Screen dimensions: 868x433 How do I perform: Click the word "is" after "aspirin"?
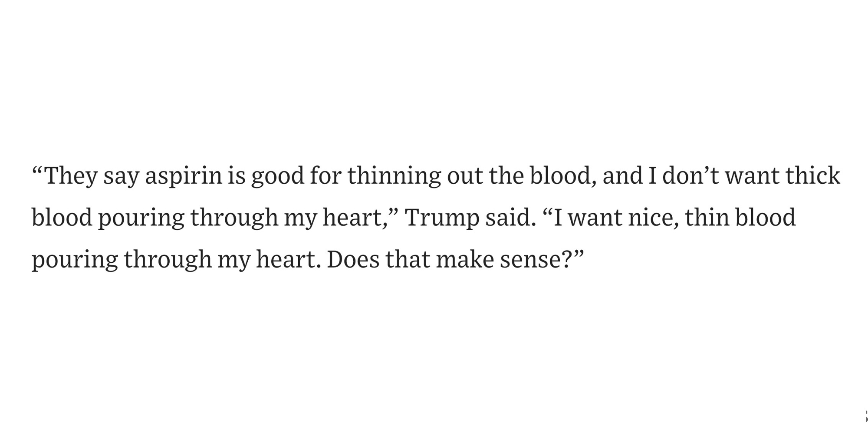pyautogui.click(x=237, y=176)
